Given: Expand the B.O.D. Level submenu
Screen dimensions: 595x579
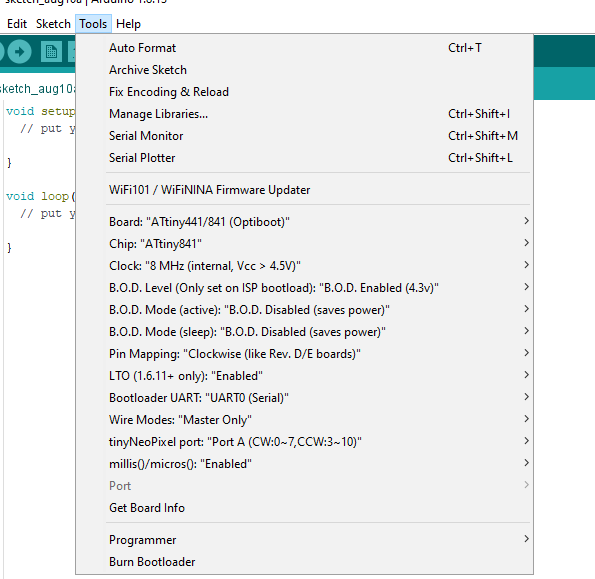Looking at the screenshot, I should pos(304,288).
